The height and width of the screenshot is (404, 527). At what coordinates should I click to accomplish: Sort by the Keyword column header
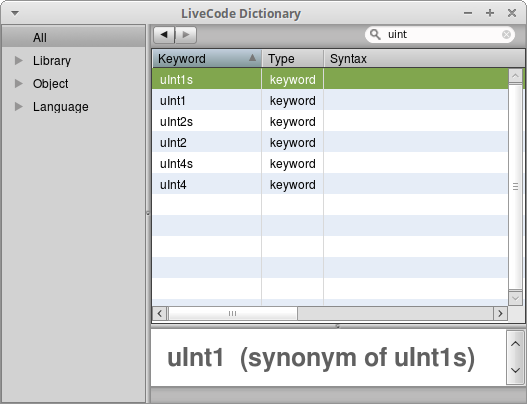[207, 58]
